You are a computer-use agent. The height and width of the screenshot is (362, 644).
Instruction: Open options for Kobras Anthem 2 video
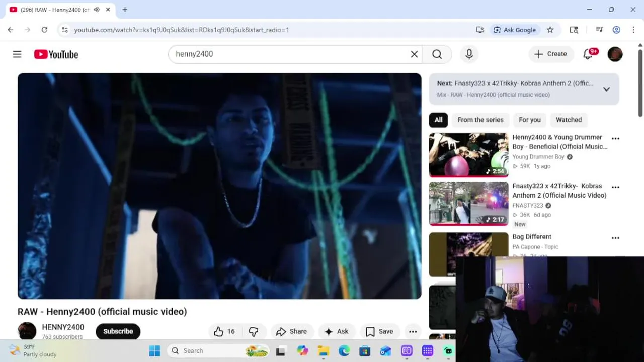coord(615,187)
